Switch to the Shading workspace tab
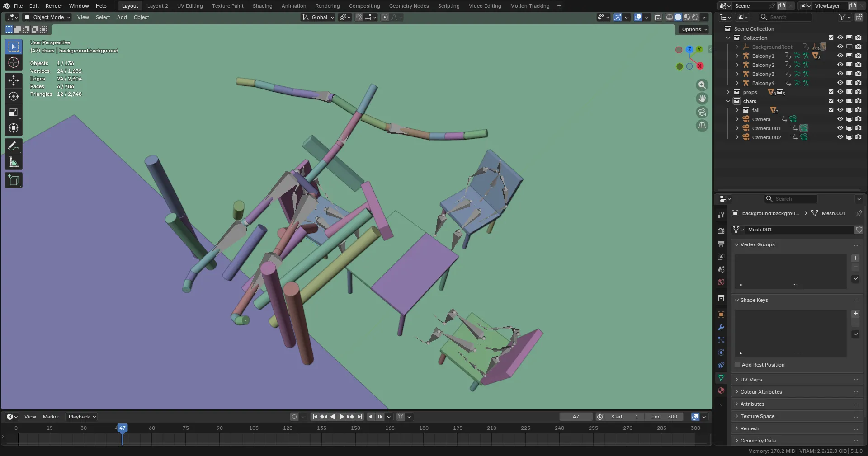 (262, 6)
